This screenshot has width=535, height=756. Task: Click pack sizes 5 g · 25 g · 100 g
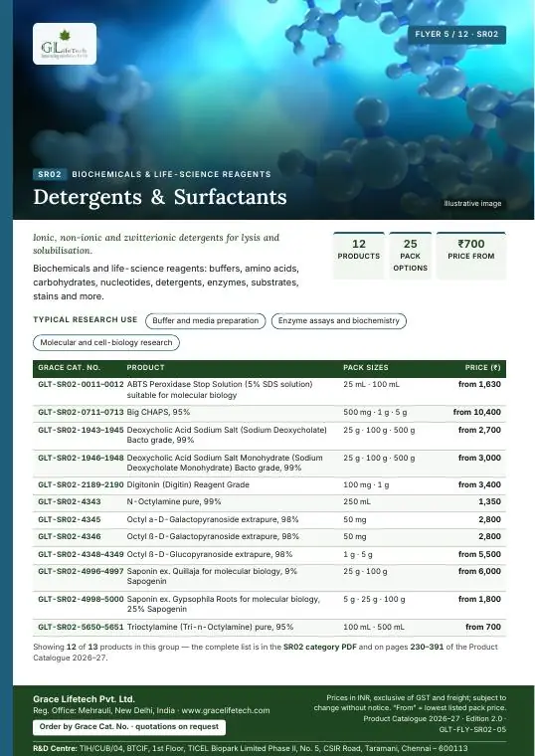point(374,599)
